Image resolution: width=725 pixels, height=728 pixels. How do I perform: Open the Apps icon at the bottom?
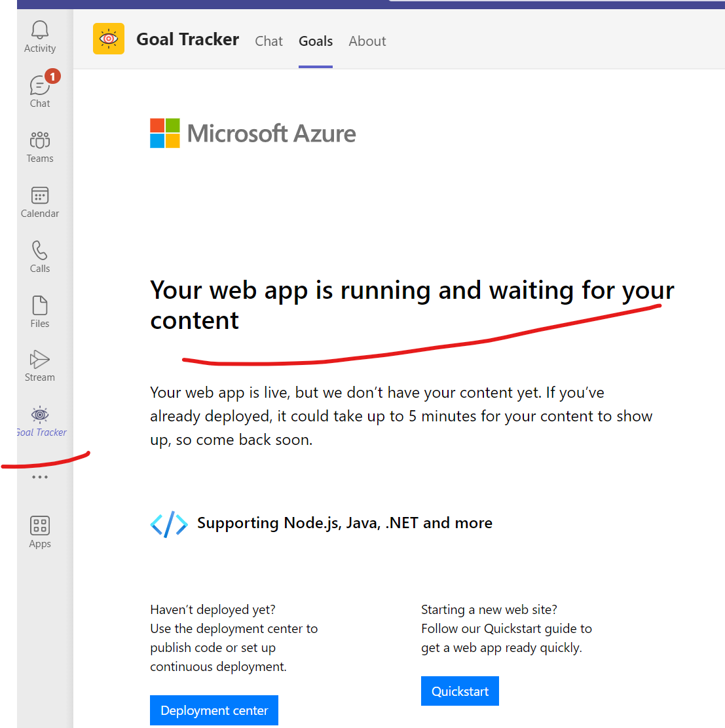tap(40, 526)
